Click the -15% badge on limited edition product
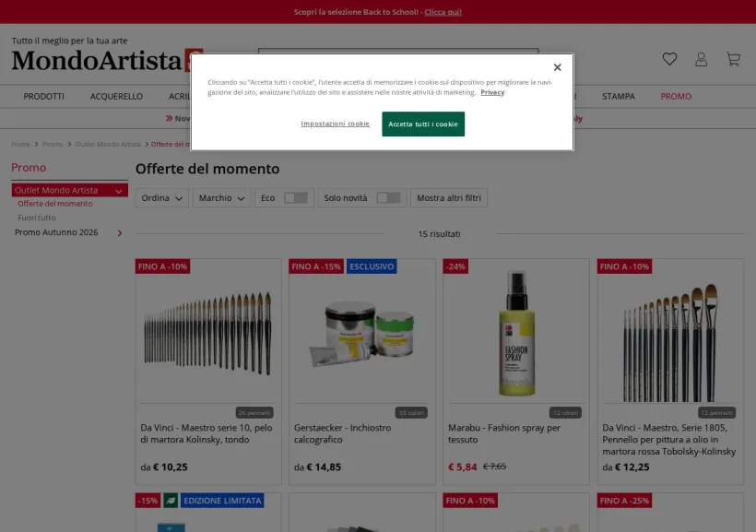The height and width of the screenshot is (532, 756). click(x=148, y=501)
